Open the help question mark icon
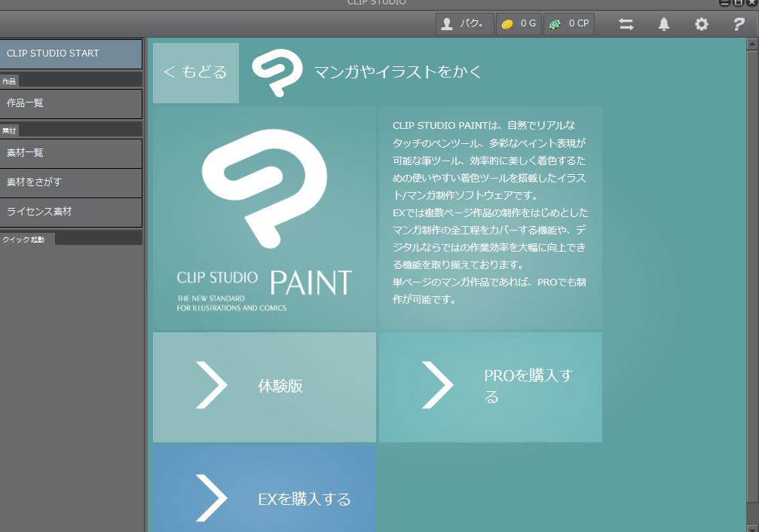 coord(739,24)
